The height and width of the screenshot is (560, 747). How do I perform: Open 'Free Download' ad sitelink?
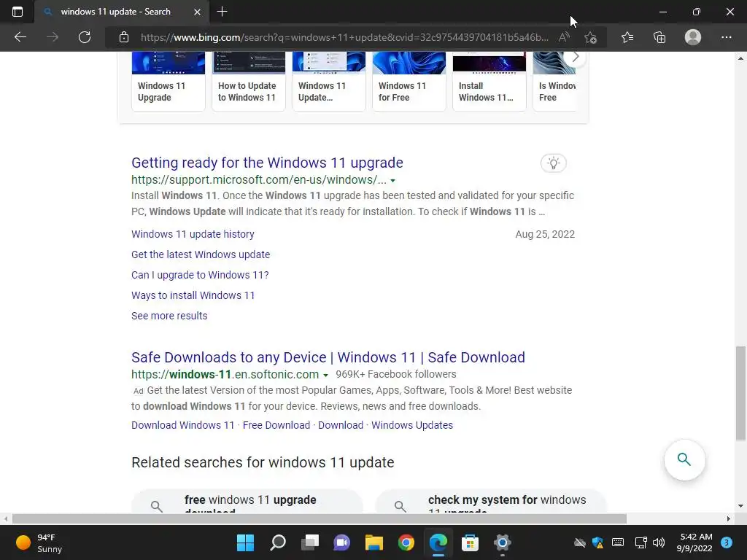coord(276,425)
